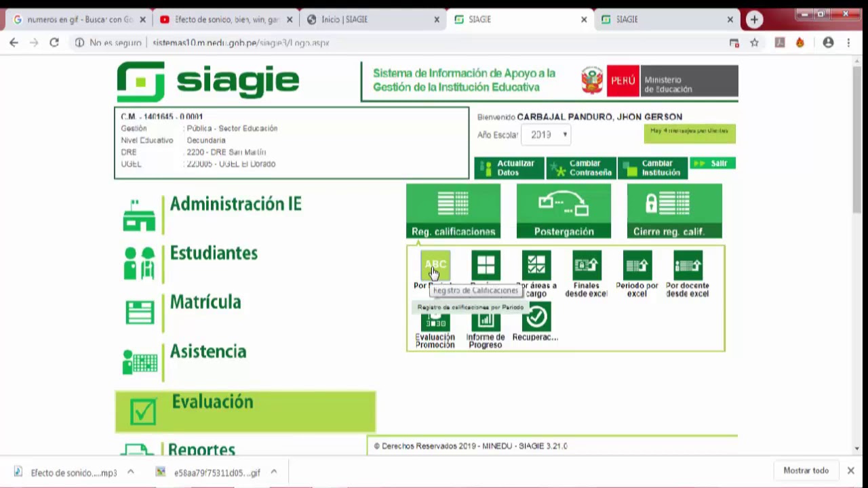This screenshot has width=868, height=488.
Task: Click the cast/translate icon in address bar
Action: pyautogui.click(x=734, y=43)
